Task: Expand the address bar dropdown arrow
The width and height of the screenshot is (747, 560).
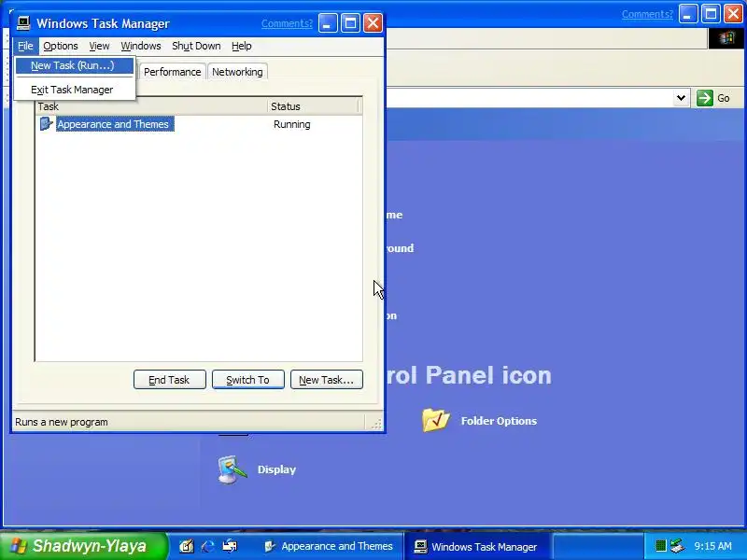Action: pyautogui.click(x=682, y=98)
